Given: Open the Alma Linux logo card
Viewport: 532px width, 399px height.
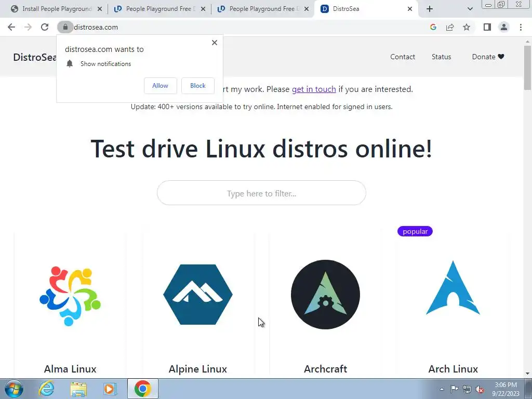Looking at the screenshot, I should tap(70, 295).
